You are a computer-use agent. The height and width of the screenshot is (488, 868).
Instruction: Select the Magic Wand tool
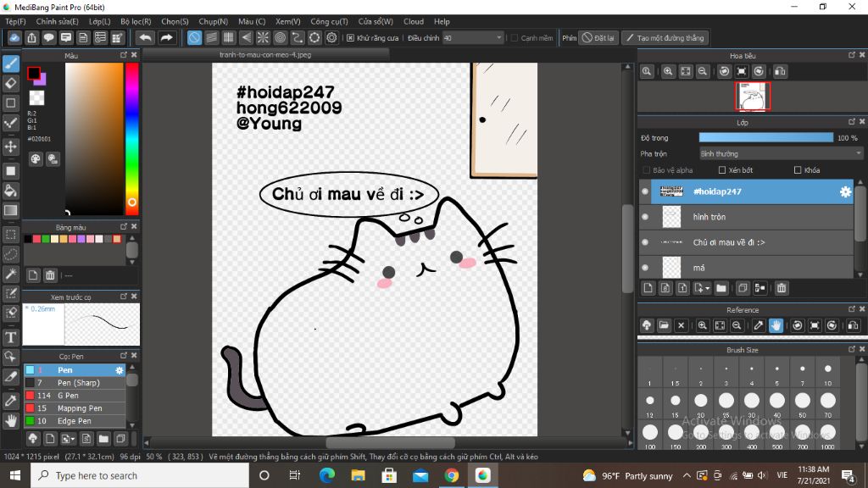[x=10, y=274]
